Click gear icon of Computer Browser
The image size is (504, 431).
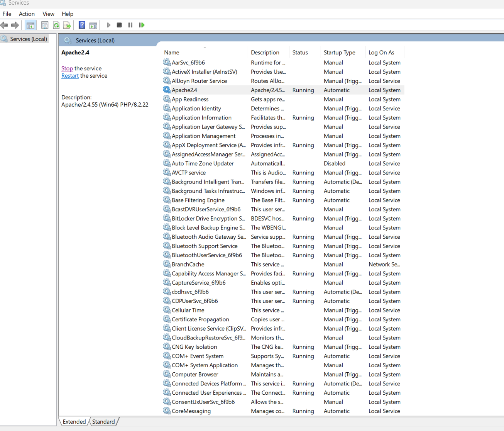pos(167,374)
